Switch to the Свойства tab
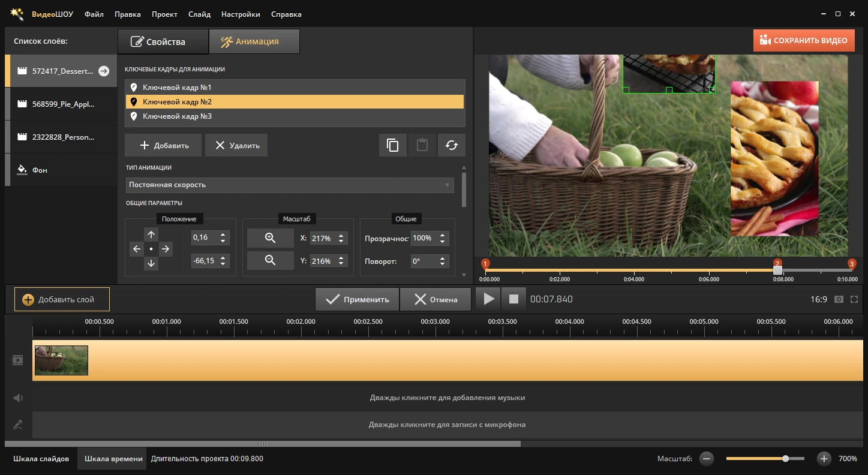 [163, 41]
